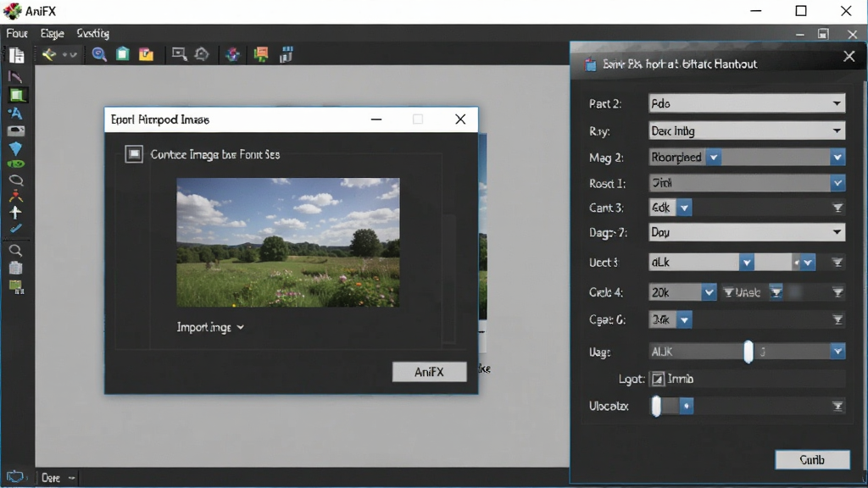868x488 pixels.
Task: Open the Foue menu
Action: [x=17, y=34]
